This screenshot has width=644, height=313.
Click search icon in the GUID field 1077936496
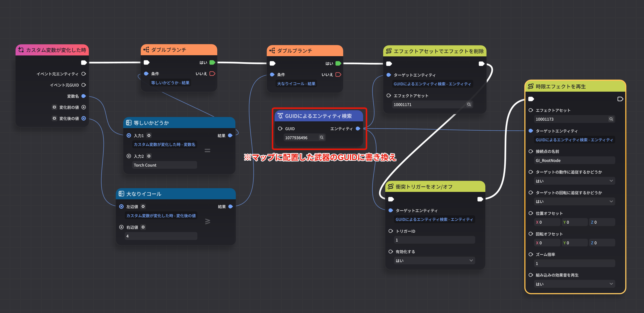pyautogui.click(x=321, y=137)
